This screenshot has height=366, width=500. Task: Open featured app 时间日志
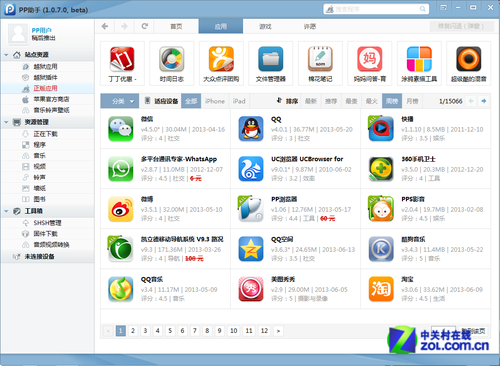tap(172, 63)
